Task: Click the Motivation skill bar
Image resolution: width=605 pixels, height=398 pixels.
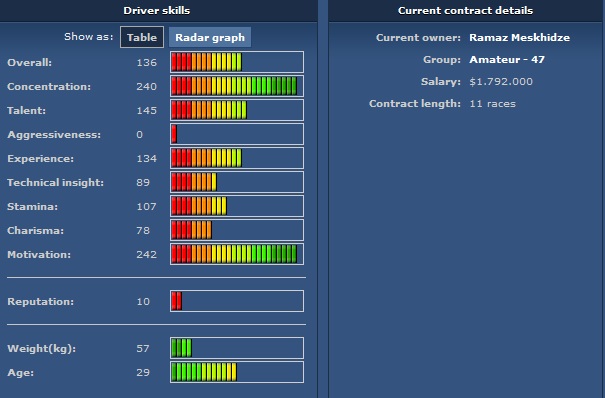Action: [237, 254]
